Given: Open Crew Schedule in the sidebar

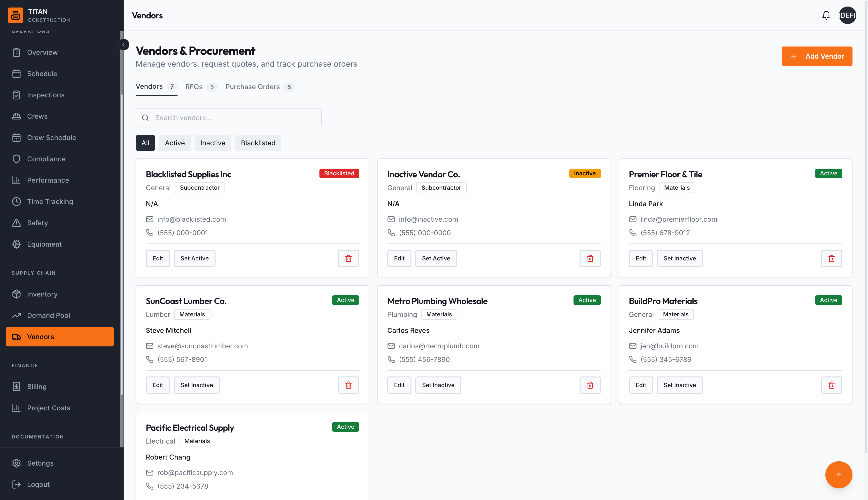Looking at the screenshot, I should pyautogui.click(x=60, y=137).
